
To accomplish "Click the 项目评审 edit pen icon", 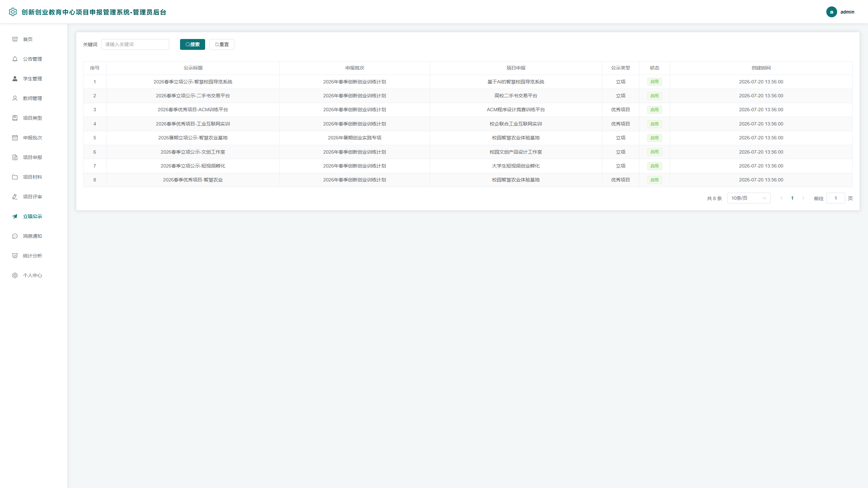I will coord(15,197).
